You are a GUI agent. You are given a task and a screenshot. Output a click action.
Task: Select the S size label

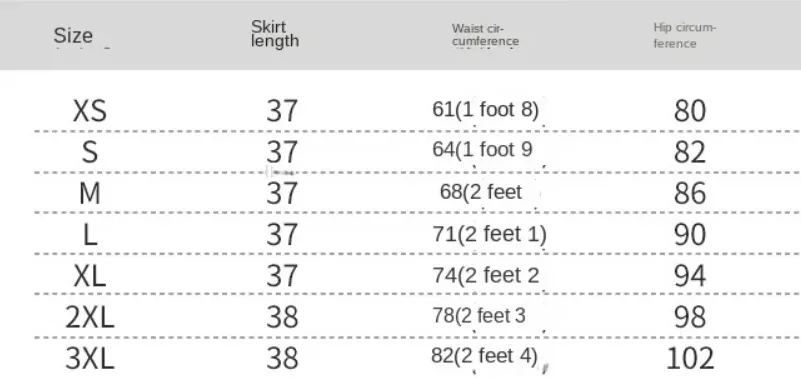pyautogui.click(x=90, y=152)
